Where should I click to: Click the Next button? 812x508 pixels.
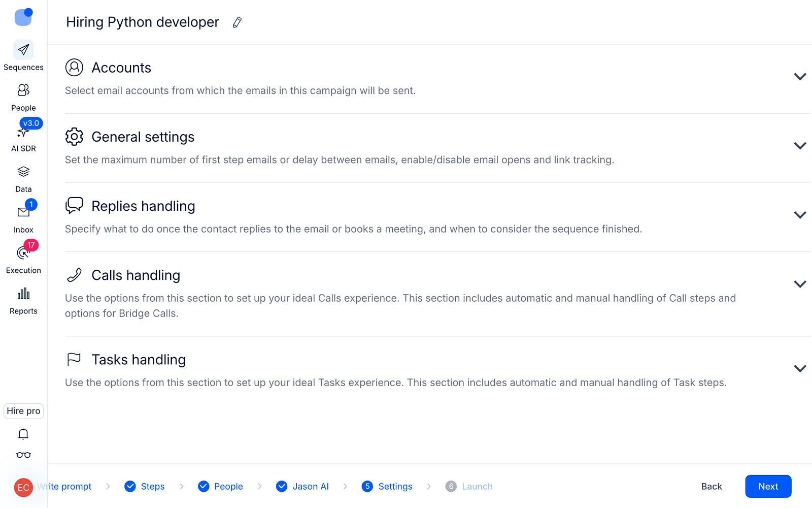(x=768, y=486)
